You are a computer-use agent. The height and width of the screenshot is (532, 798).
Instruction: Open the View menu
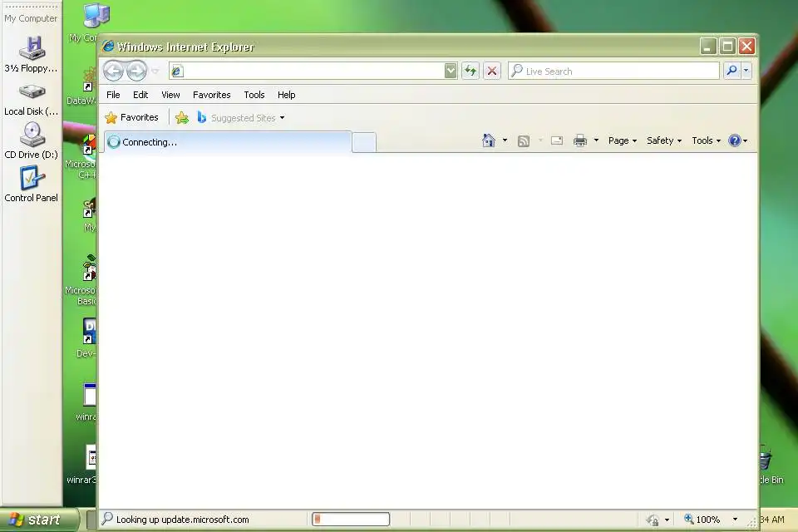170,95
